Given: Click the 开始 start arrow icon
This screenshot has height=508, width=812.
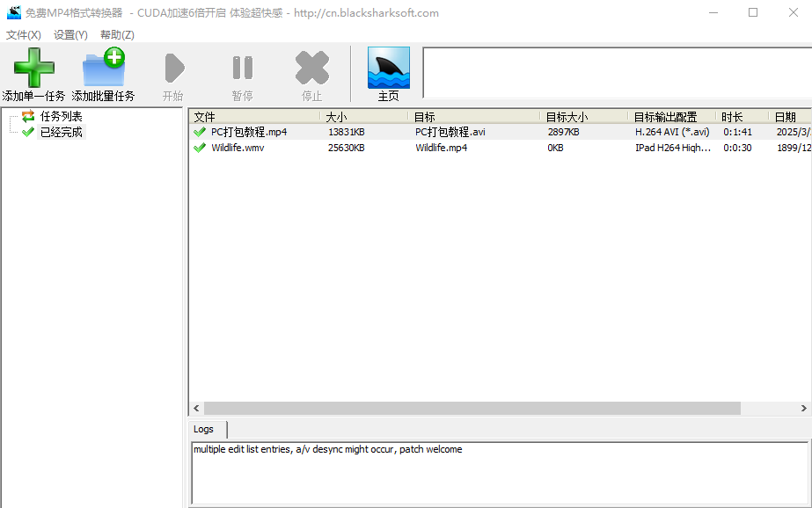Looking at the screenshot, I should click(174, 68).
